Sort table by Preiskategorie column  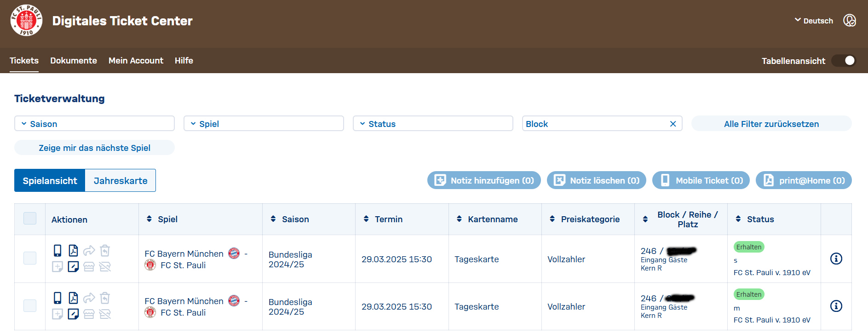click(x=552, y=219)
